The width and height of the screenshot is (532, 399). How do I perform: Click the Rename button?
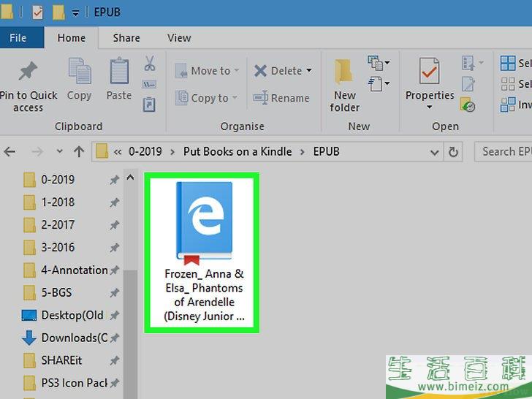pyautogui.click(x=281, y=98)
